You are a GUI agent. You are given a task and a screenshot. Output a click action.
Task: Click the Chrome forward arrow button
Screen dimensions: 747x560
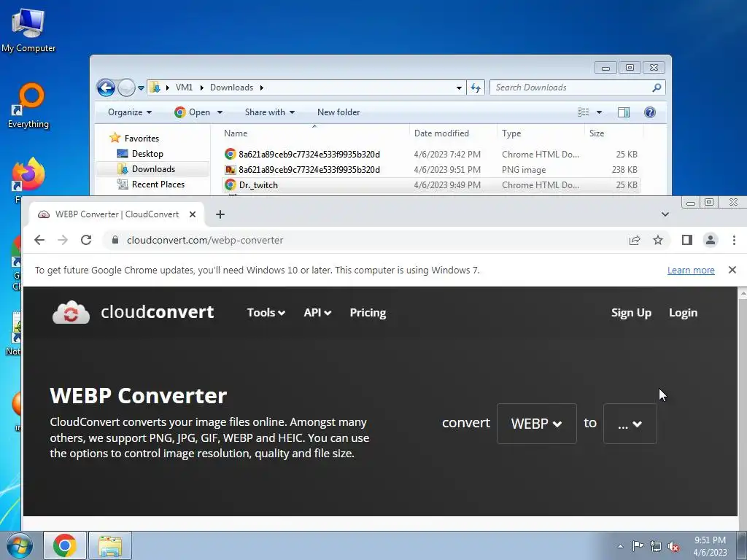click(x=63, y=240)
